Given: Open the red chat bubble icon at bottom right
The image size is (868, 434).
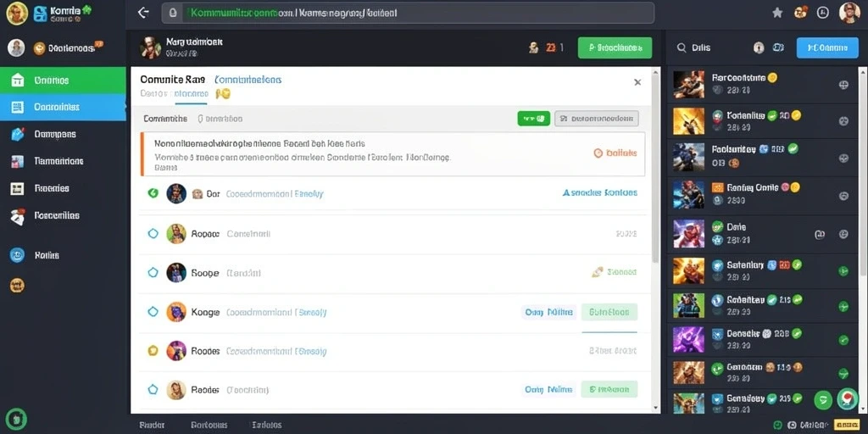Looking at the screenshot, I should tap(847, 398).
